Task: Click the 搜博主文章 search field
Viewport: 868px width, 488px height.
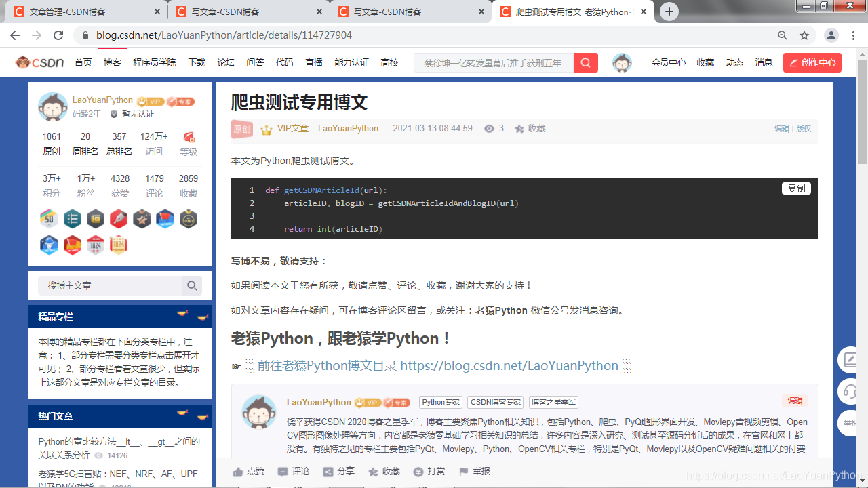Action: coord(110,285)
